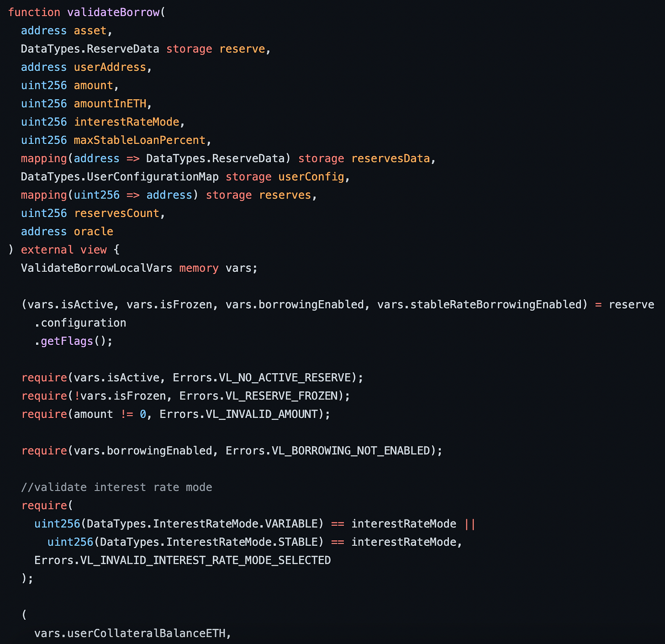
Task: Select the userAddress parameter
Action: [x=110, y=67]
